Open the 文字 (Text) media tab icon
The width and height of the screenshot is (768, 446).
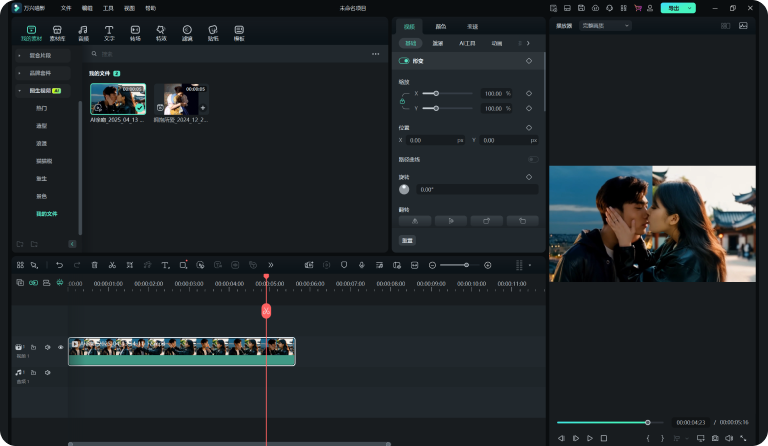click(x=109, y=33)
